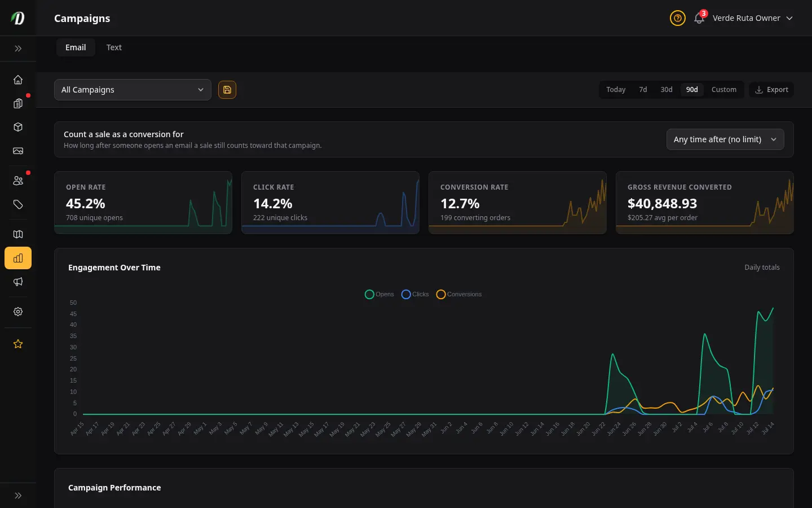Toggle the Conversions legend series
This screenshot has height=508, width=812.
[459, 294]
